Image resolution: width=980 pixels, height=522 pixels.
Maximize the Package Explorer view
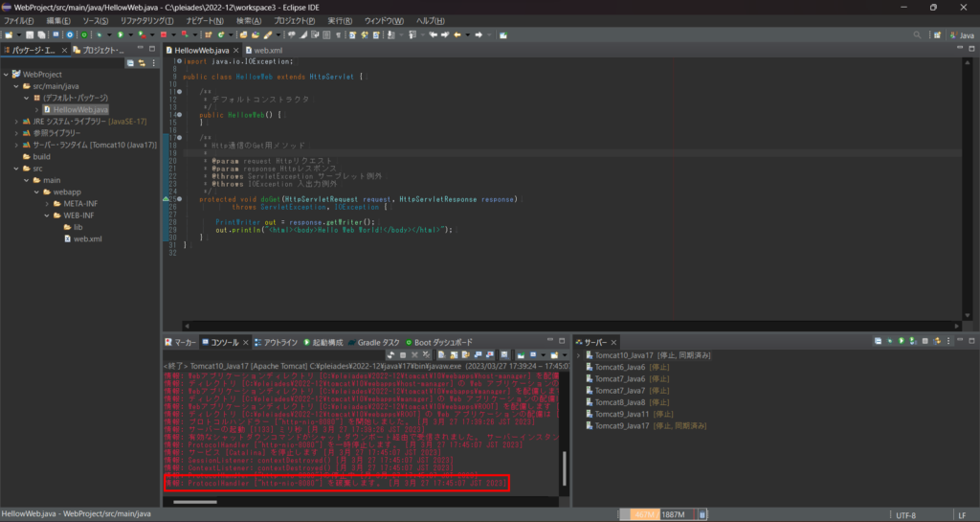pos(154,50)
